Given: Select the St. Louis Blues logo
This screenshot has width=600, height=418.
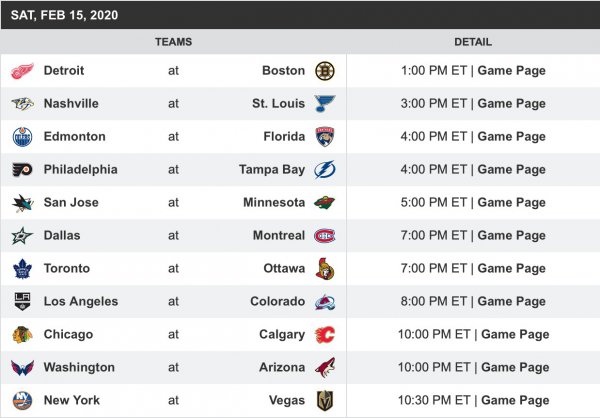Looking at the screenshot, I should point(325,104).
